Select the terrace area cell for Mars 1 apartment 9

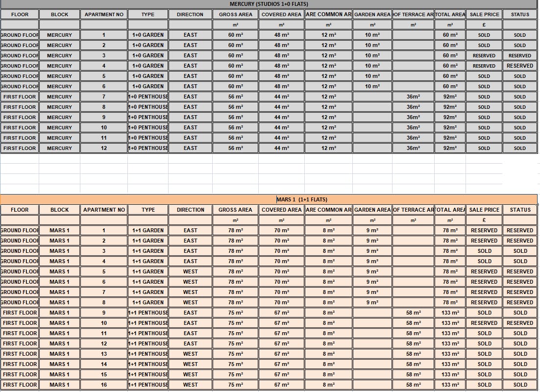pos(413,313)
